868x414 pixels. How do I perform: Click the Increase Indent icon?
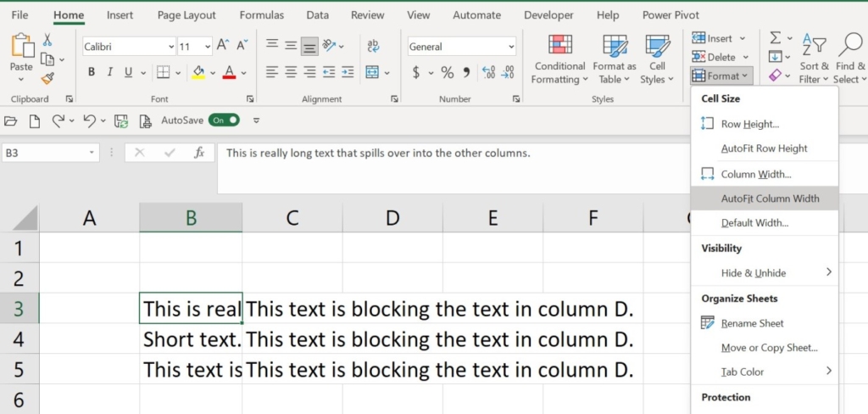pos(348,73)
